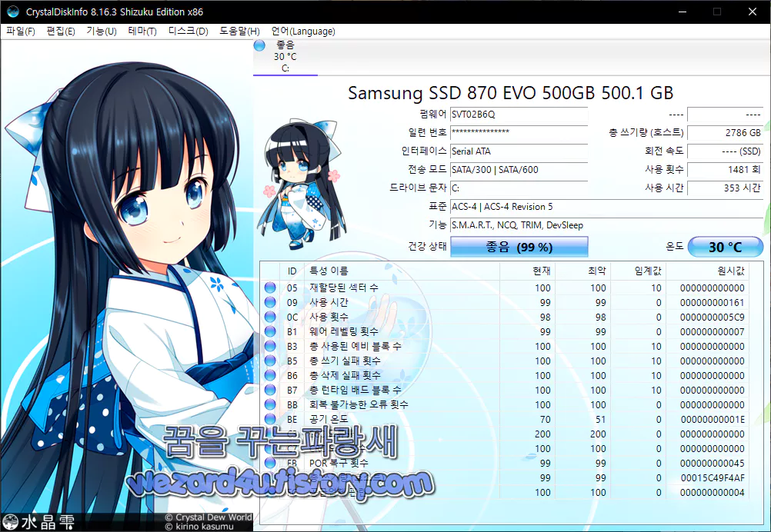This screenshot has height=532, width=771.
Task: Click status orb of attribute B6
Action: [x=270, y=375]
